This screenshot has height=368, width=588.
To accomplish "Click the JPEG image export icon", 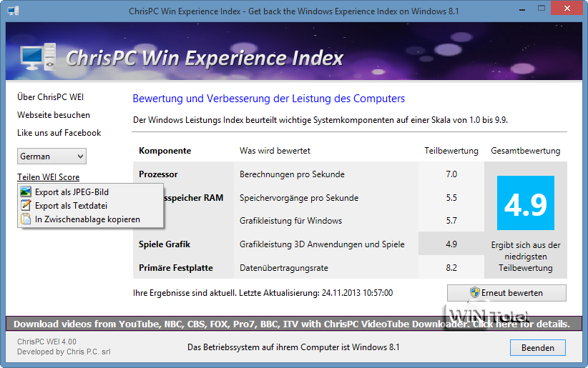I will [x=26, y=192].
